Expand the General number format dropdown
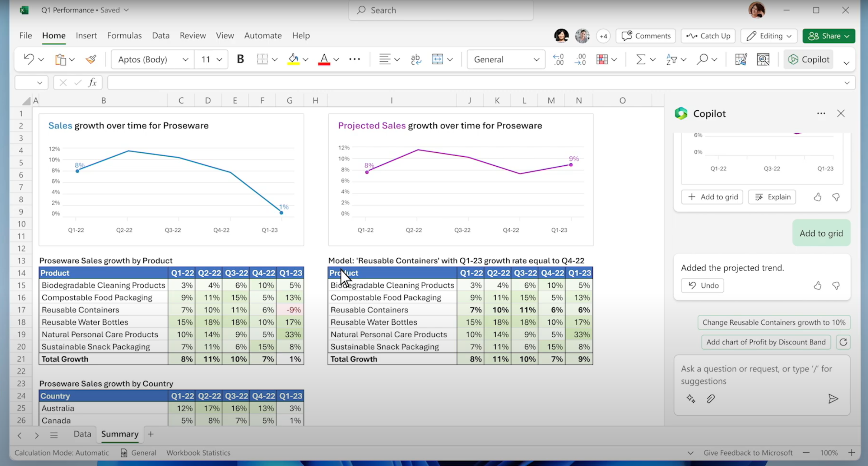868x466 pixels. pyautogui.click(x=536, y=59)
